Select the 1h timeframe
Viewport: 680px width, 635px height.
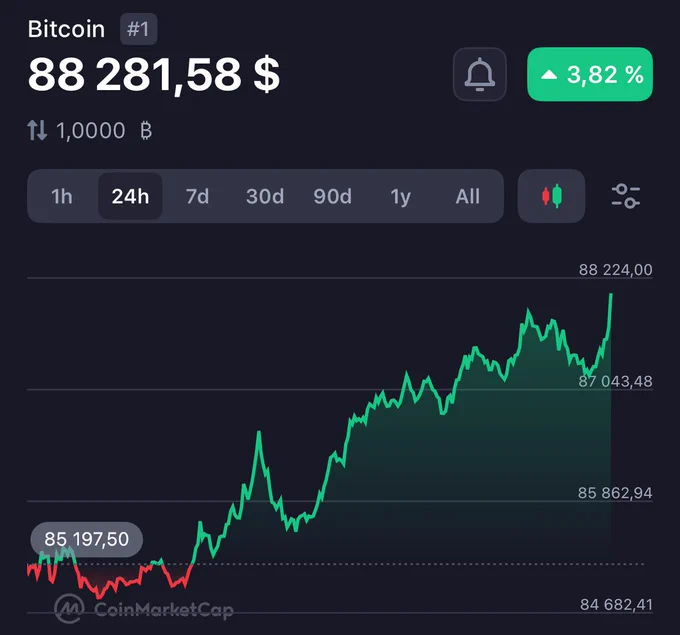62,196
